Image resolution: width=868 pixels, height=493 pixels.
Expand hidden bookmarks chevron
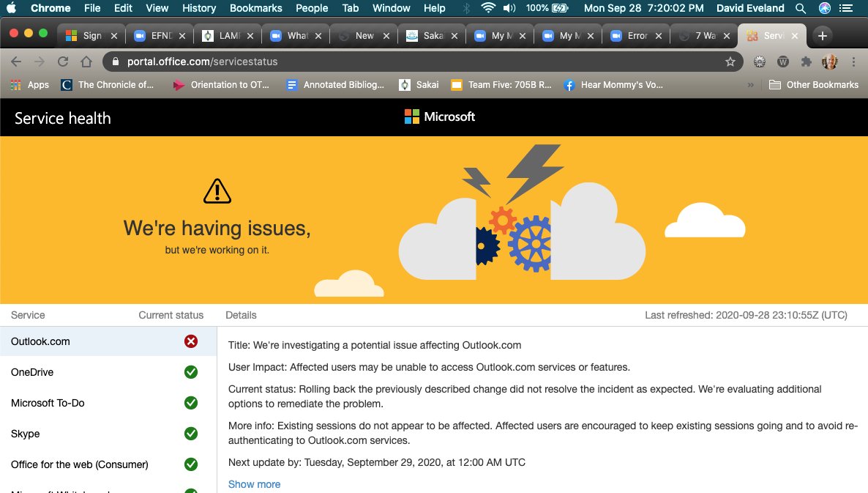point(751,85)
